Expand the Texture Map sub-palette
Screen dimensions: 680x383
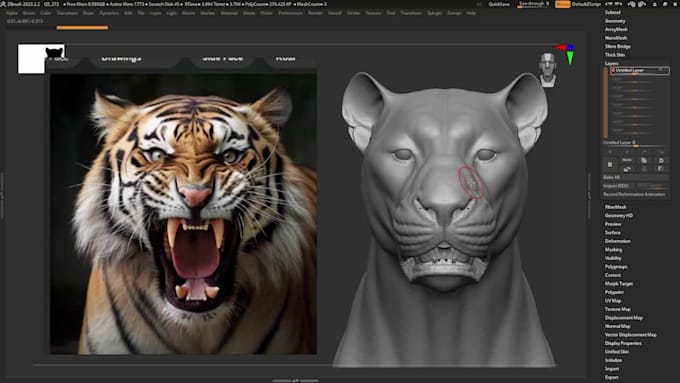tap(618, 309)
